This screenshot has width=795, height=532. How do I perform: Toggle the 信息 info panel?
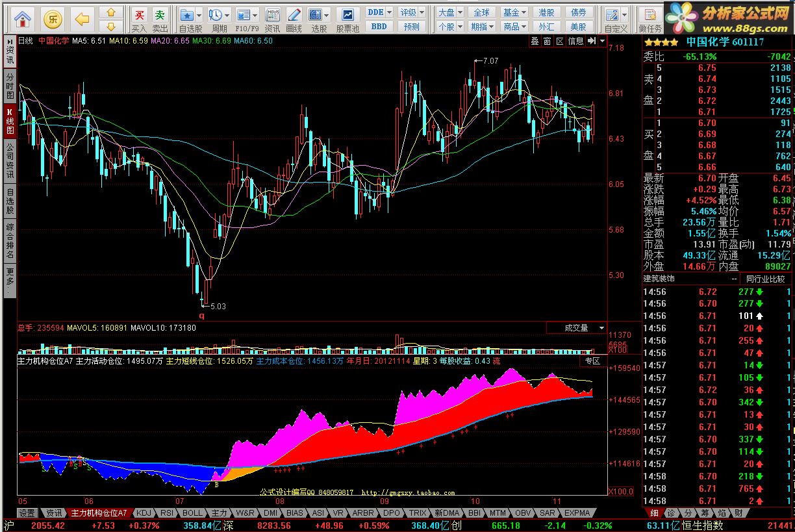[575, 40]
